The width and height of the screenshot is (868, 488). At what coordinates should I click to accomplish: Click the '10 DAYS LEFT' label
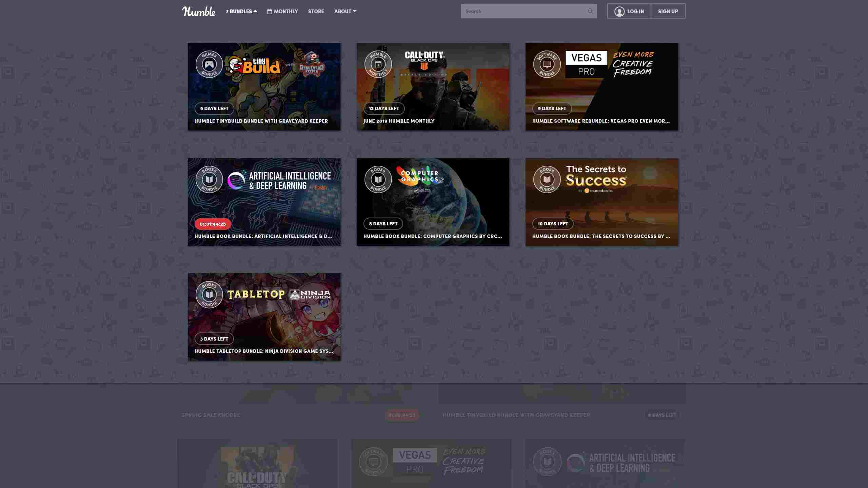coord(553,224)
